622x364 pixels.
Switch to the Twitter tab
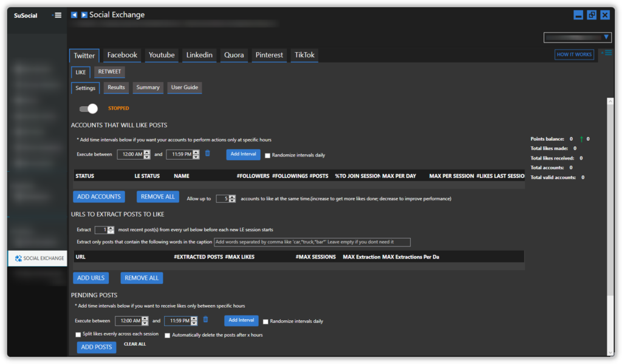click(84, 55)
